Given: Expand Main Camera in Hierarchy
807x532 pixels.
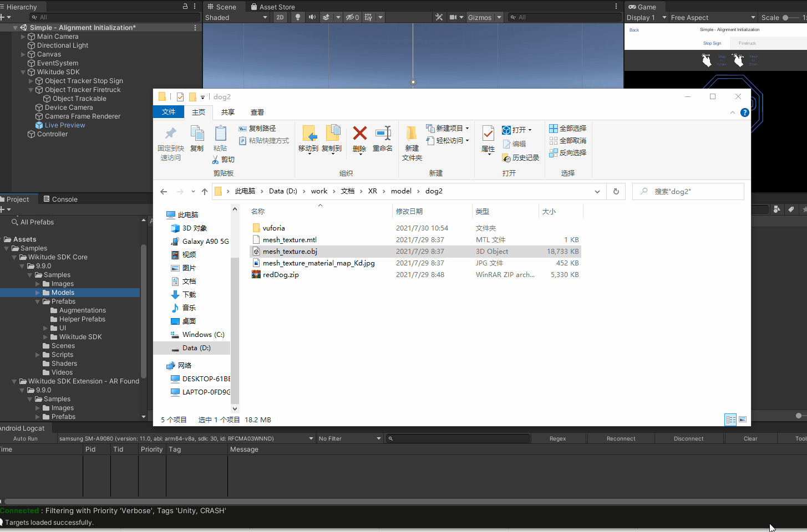Looking at the screenshot, I should point(23,37).
